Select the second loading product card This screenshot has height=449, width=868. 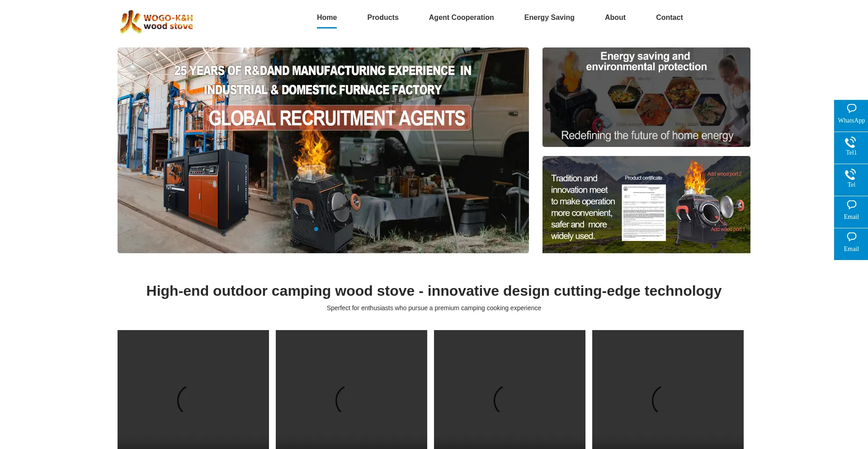[x=351, y=389]
